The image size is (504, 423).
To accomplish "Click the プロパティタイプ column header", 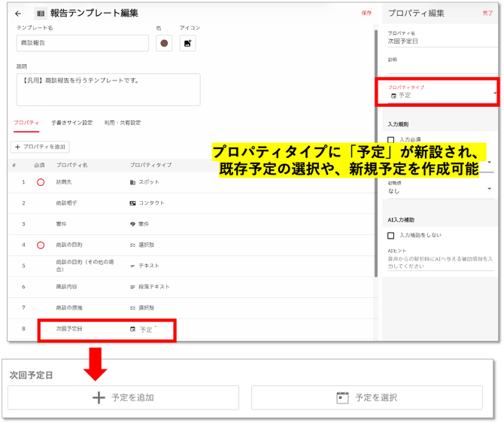I will pos(150,165).
